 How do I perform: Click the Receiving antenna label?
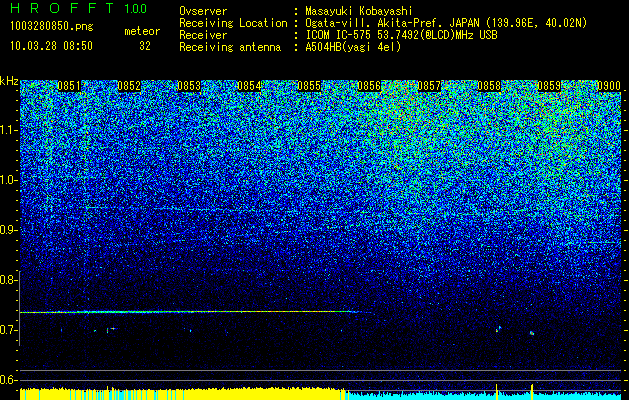coord(230,47)
